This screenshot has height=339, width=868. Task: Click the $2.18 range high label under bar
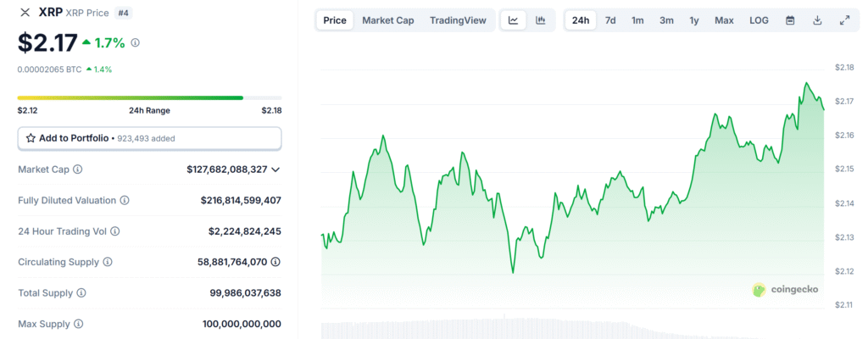[271, 110]
